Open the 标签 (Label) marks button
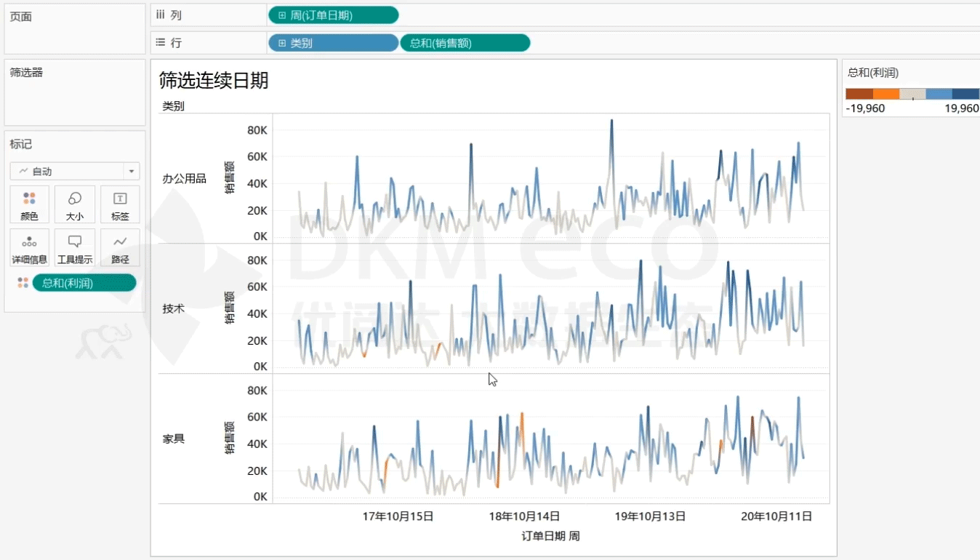980x560 pixels. (120, 204)
